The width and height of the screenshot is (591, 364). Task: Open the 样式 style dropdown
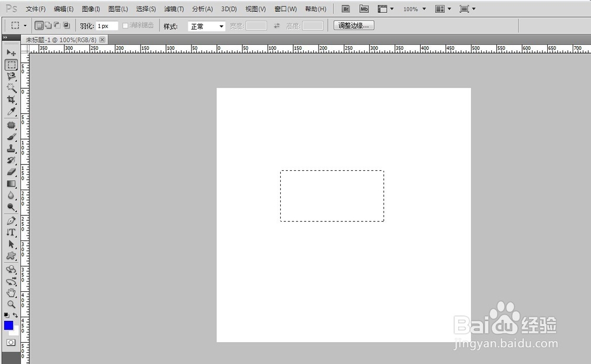206,26
